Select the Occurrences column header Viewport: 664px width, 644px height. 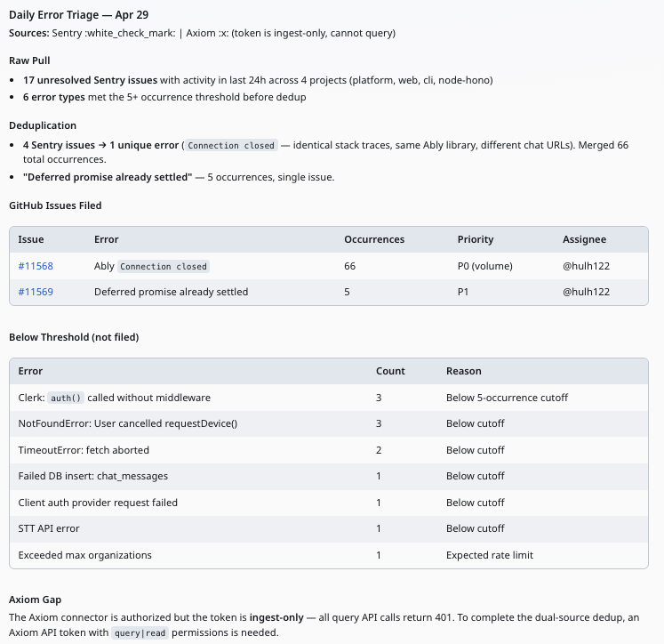374,239
